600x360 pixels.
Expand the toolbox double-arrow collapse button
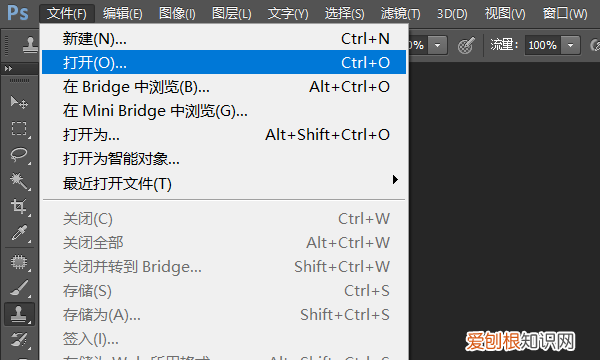tap(8, 68)
